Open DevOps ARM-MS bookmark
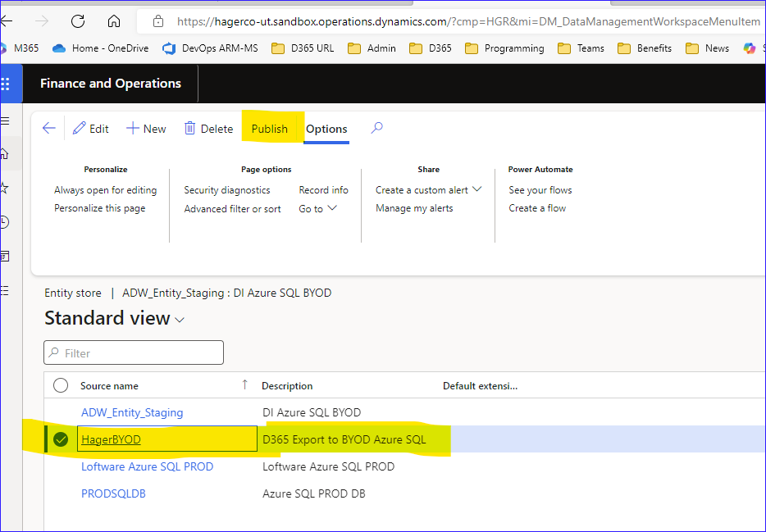This screenshot has width=766, height=532. coord(211,48)
